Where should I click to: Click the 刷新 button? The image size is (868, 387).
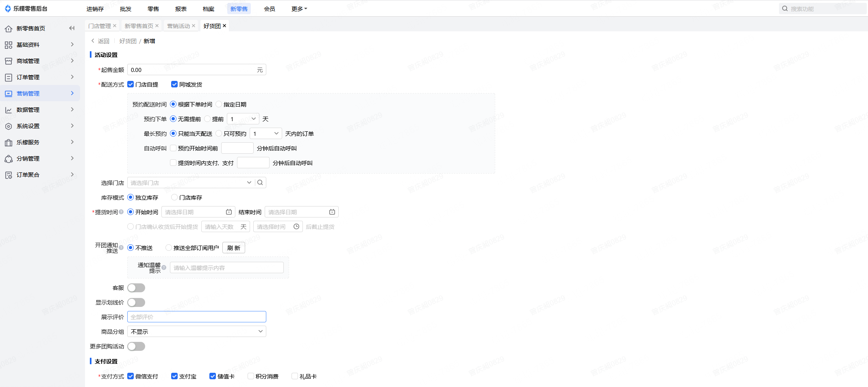pyautogui.click(x=234, y=248)
